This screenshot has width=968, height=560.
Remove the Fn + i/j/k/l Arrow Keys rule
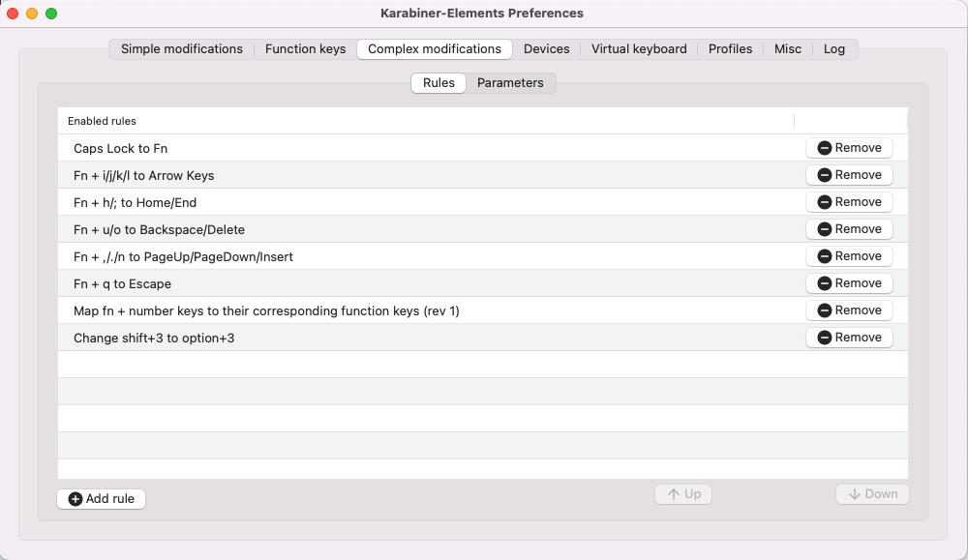[x=849, y=174]
